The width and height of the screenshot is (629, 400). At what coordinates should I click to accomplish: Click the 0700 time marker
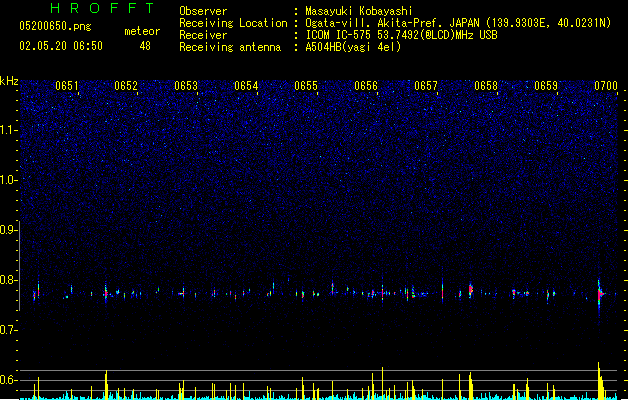tap(606, 86)
